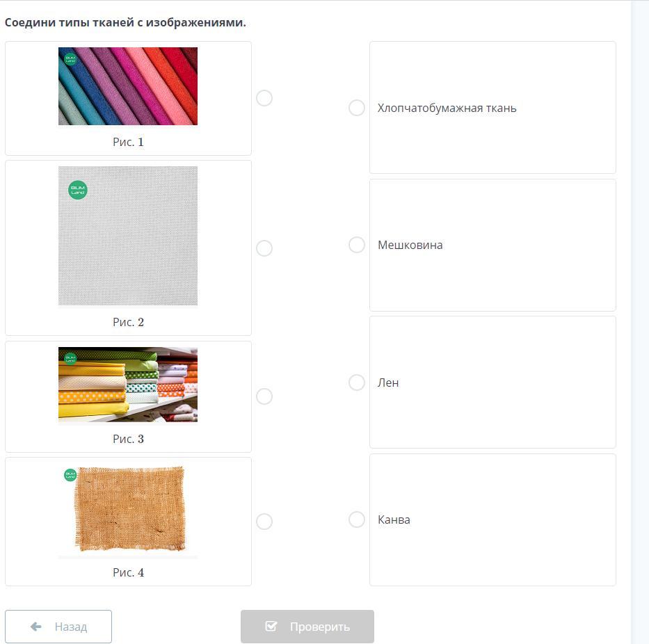Viewport: 649px width, 644px height.
Task: Select the radio button next to Рис. 3
Action: (x=264, y=396)
